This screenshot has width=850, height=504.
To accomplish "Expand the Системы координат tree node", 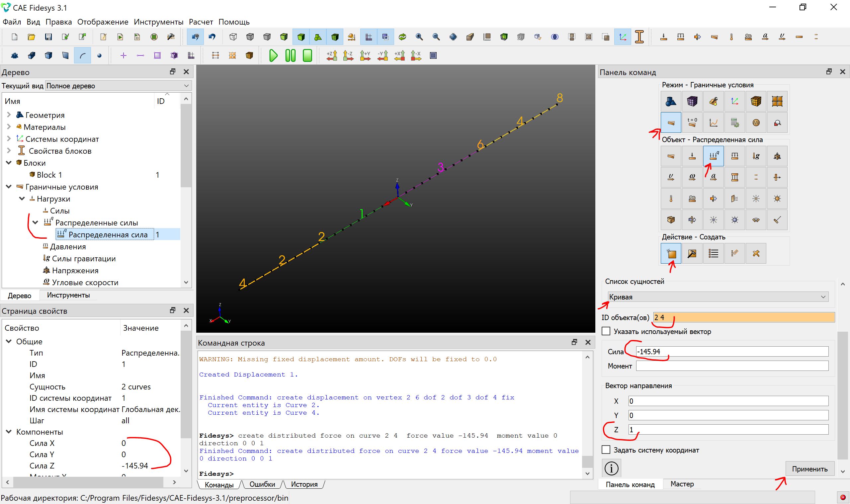I will (x=9, y=139).
